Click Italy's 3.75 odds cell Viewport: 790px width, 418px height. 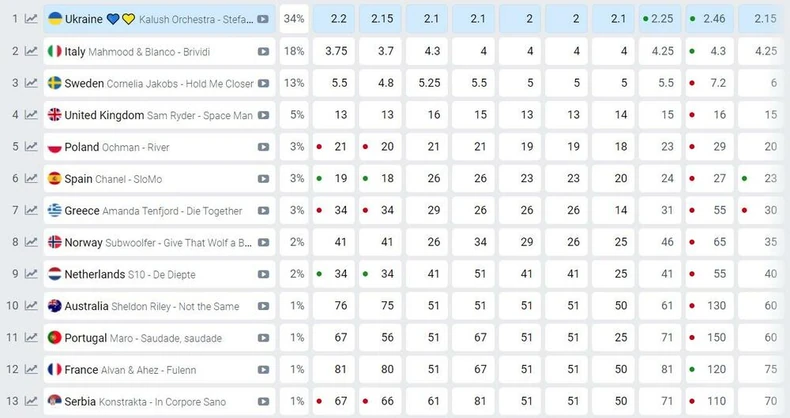340,51
